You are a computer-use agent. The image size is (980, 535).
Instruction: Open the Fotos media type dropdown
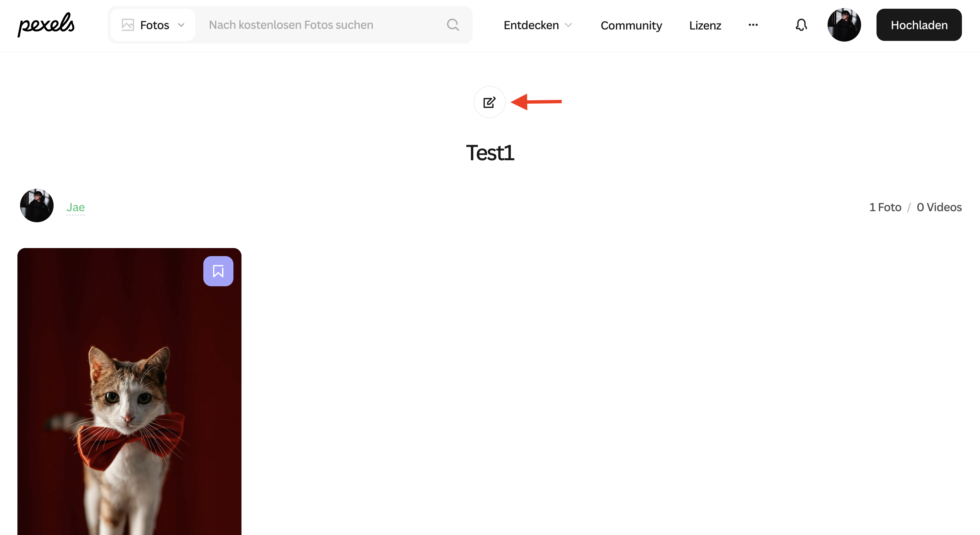point(154,25)
